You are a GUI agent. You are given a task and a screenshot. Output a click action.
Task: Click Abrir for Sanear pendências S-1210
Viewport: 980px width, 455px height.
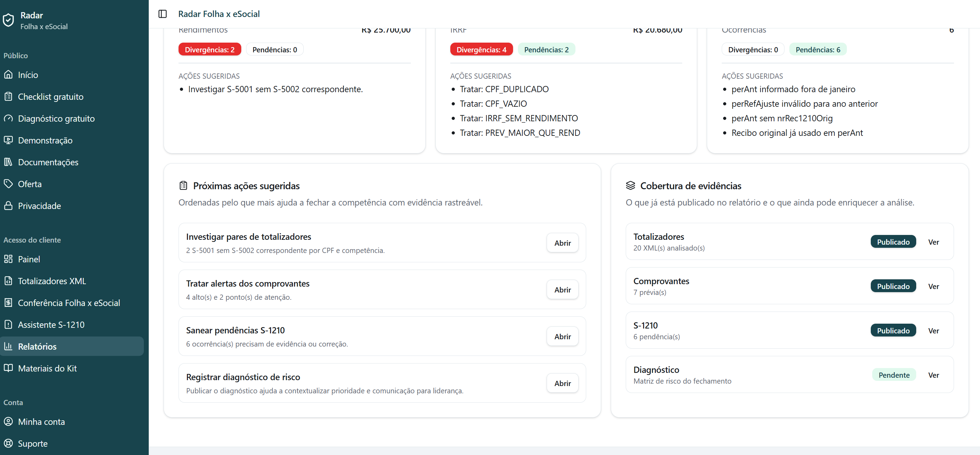[x=562, y=336]
